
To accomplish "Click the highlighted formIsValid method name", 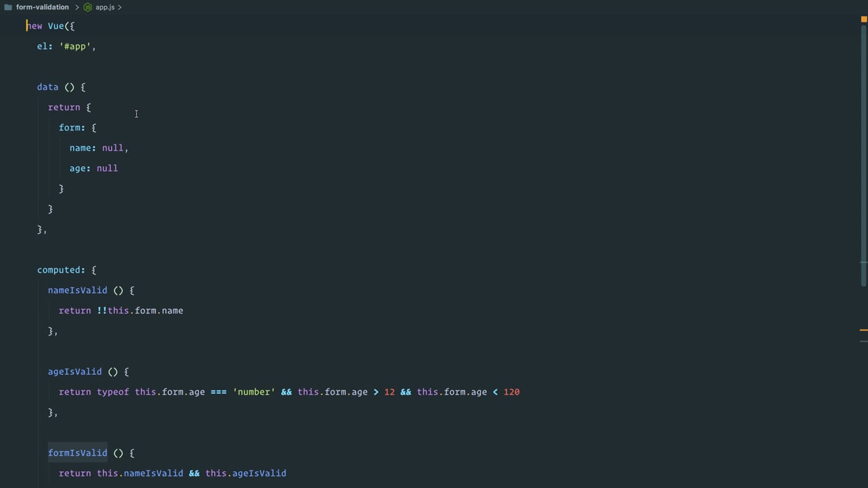I will pyautogui.click(x=77, y=453).
